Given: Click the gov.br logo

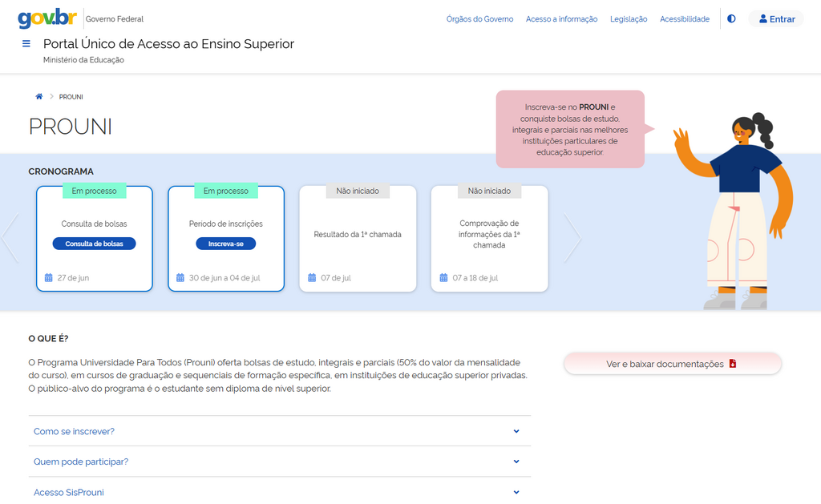Looking at the screenshot, I should point(47,18).
